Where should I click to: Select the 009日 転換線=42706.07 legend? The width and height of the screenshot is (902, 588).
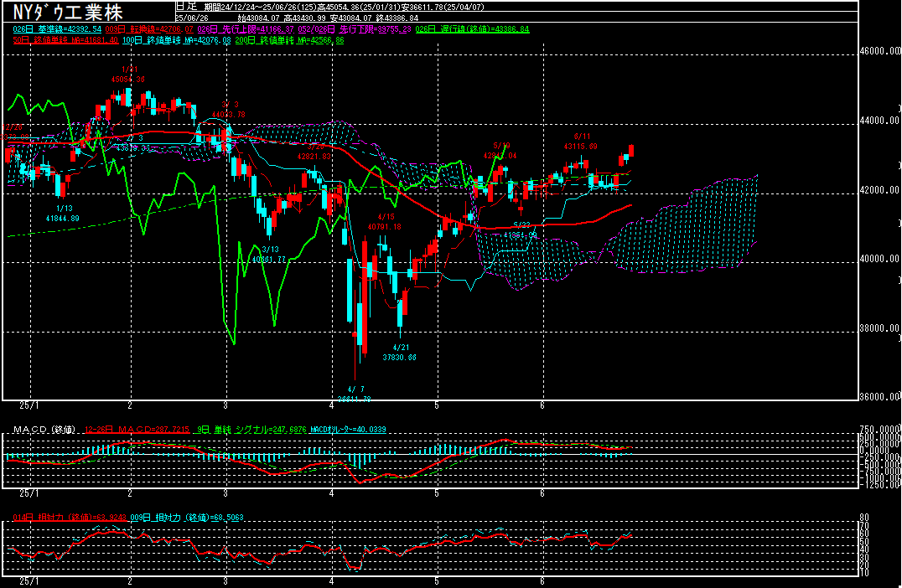tap(149, 28)
